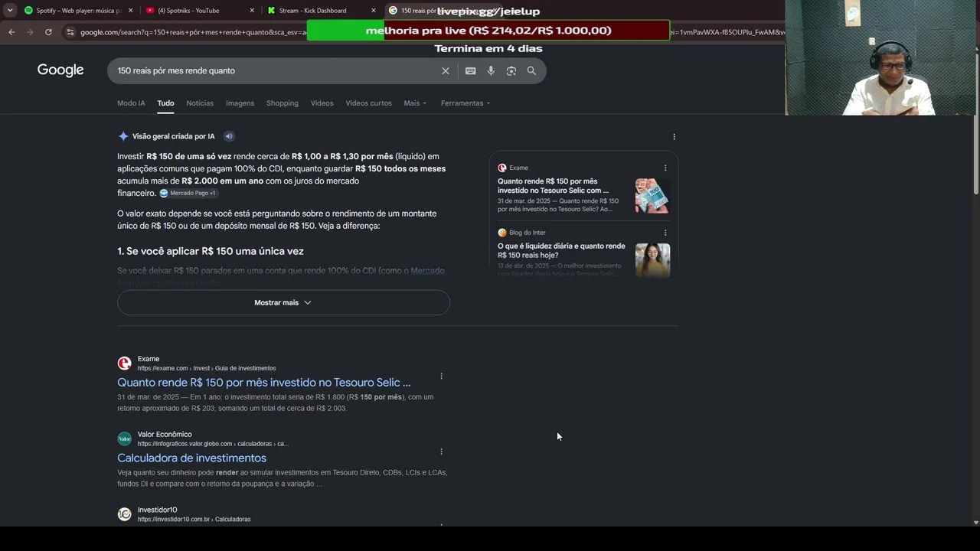Image resolution: width=980 pixels, height=551 pixels.
Task: Open the Shopping results tab
Action: tap(283, 103)
